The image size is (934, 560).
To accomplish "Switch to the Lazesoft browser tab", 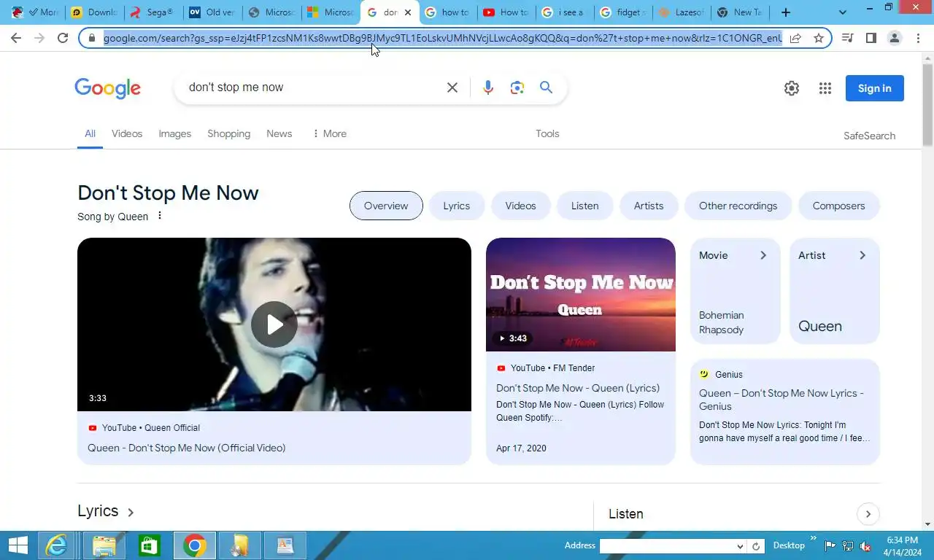I will point(682,12).
